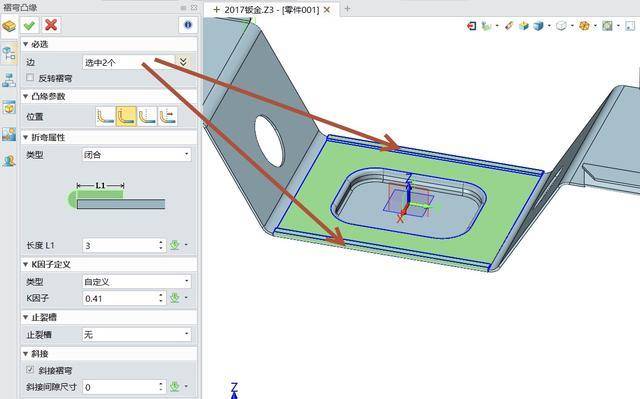Click the exit red arrow toolbar icon
The image size is (640, 399).
point(471,26)
